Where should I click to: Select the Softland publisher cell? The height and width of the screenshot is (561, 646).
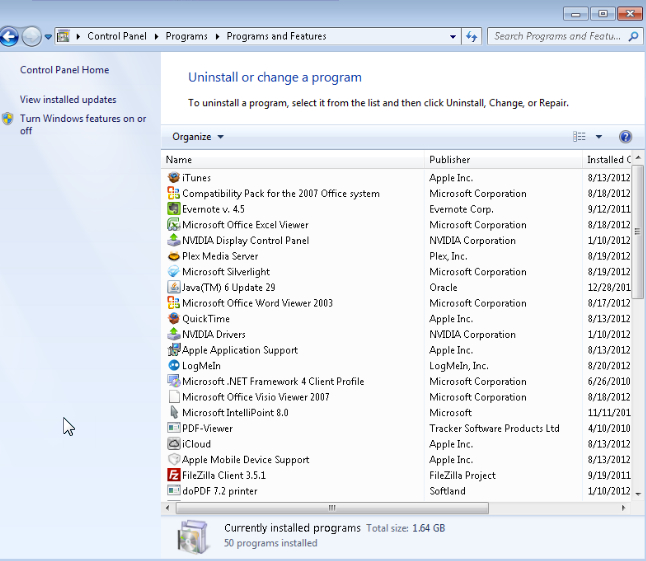(x=447, y=491)
